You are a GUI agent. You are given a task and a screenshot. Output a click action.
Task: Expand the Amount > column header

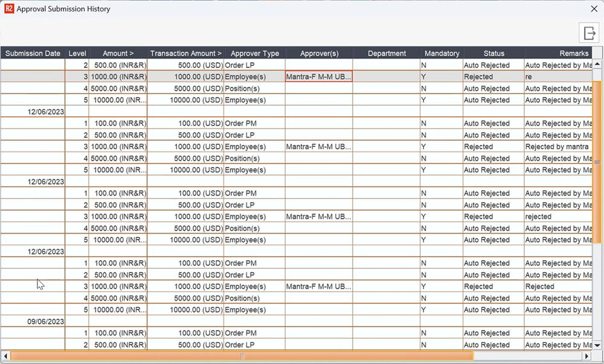click(118, 53)
